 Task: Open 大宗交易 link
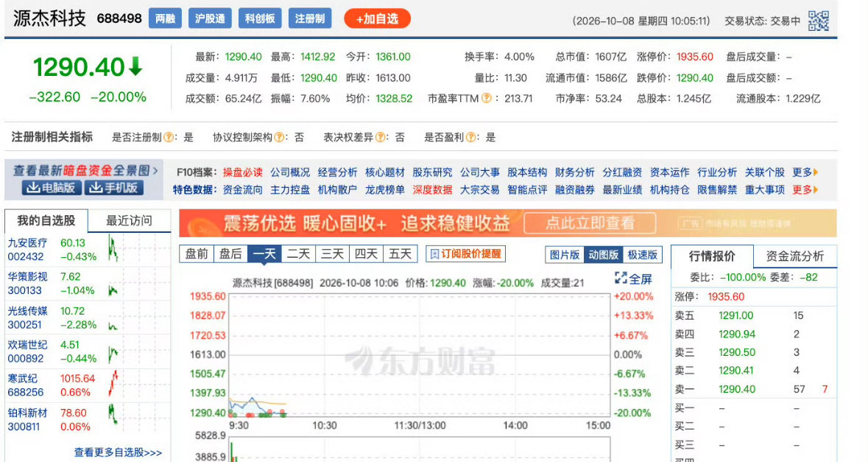480,189
